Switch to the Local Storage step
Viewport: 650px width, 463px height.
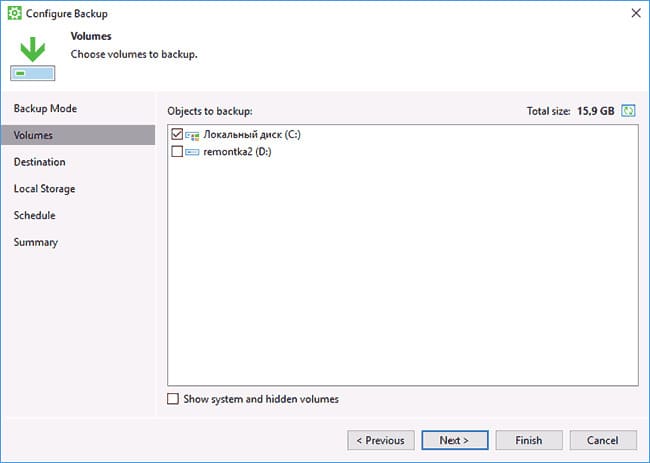pyautogui.click(x=44, y=189)
